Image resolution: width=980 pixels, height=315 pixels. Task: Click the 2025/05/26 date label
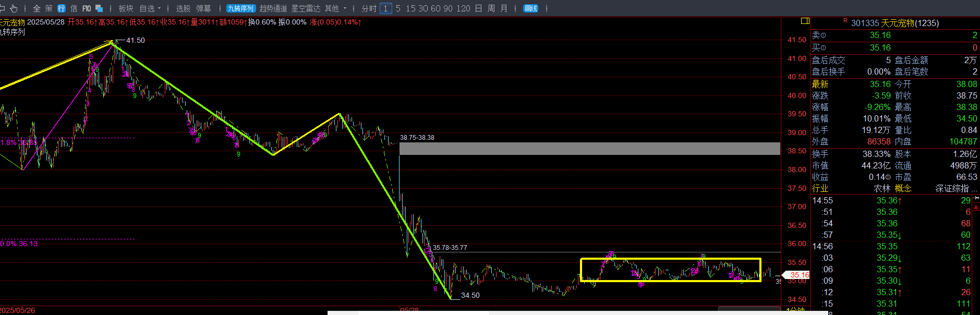coord(18,310)
